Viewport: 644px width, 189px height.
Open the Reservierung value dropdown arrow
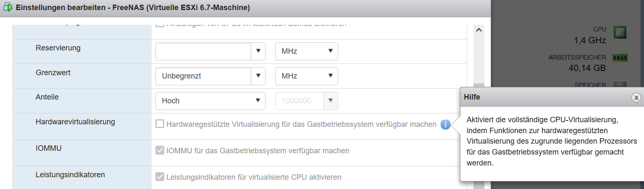point(258,51)
